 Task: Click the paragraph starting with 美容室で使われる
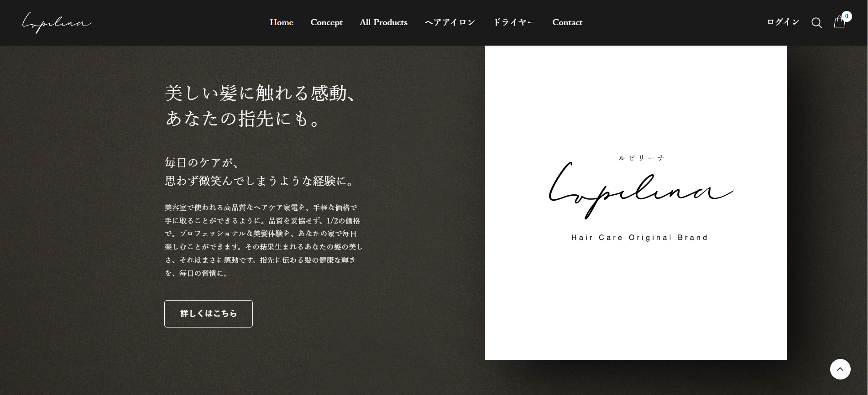click(263, 240)
